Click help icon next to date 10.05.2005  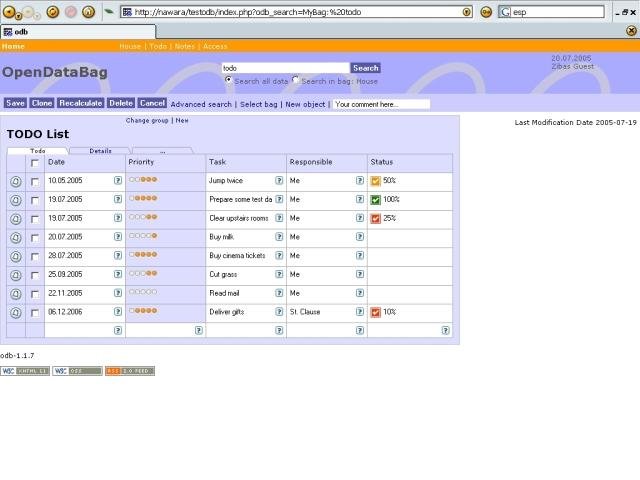(x=118, y=180)
